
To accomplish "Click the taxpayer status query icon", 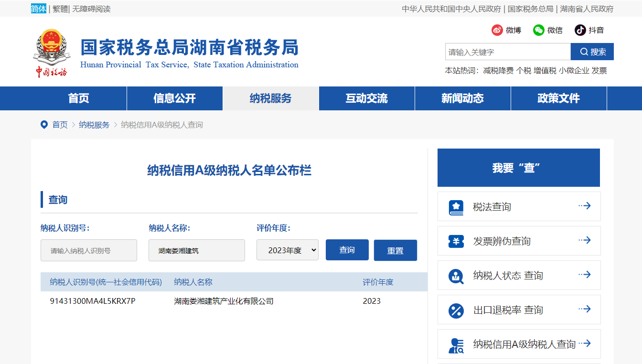I will click(x=456, y=276).
